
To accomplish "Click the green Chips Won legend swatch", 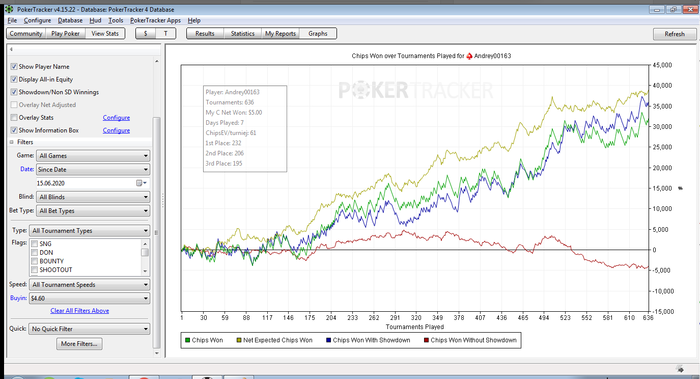I will click(x=188, y=340).
